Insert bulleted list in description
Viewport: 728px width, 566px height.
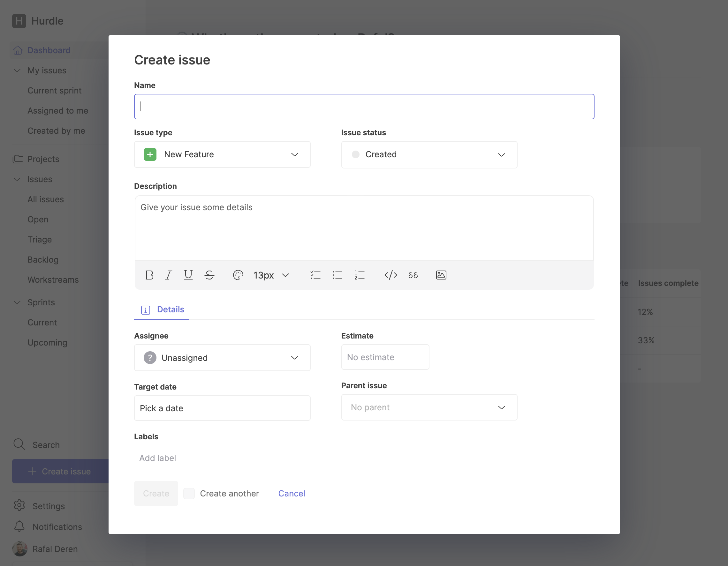(337, 275)
